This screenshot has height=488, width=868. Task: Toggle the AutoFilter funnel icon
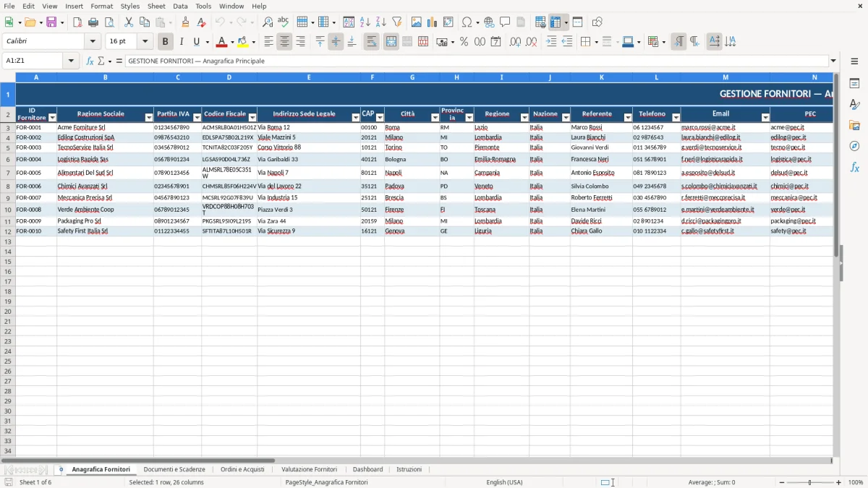point(397,22)
